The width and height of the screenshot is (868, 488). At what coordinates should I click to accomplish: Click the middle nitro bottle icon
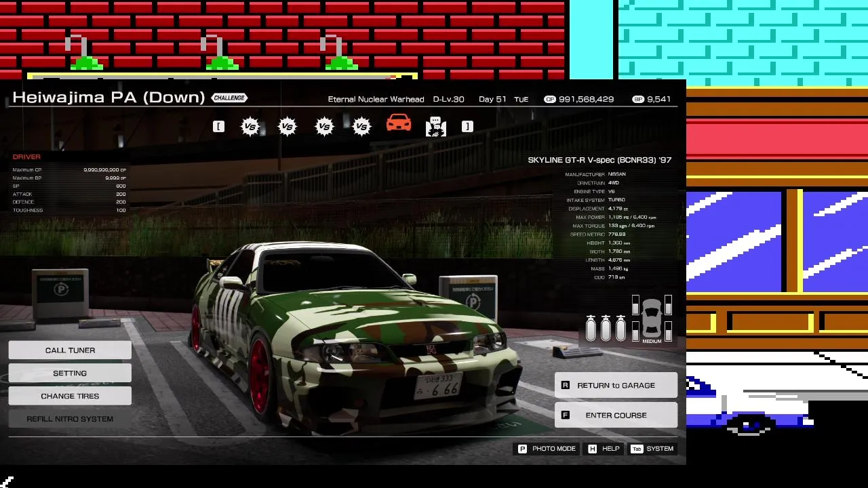coord(606,328)
